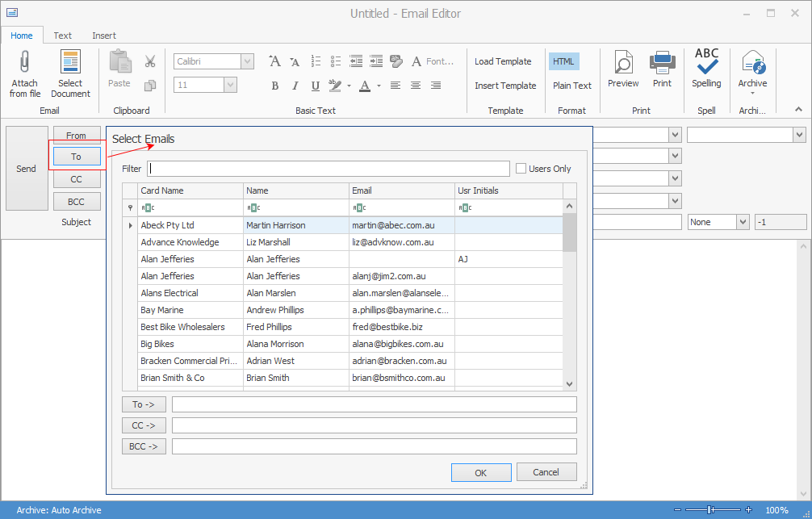Expand the Calibri font name dropdown
Screen dimensions: 812x519
pos(248,61)
